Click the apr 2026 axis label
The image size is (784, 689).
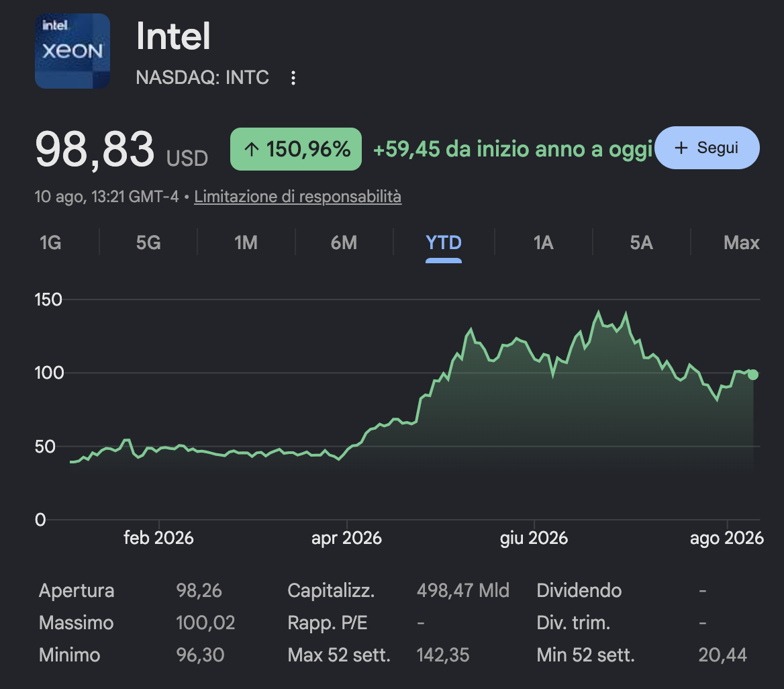click(346, 538)
